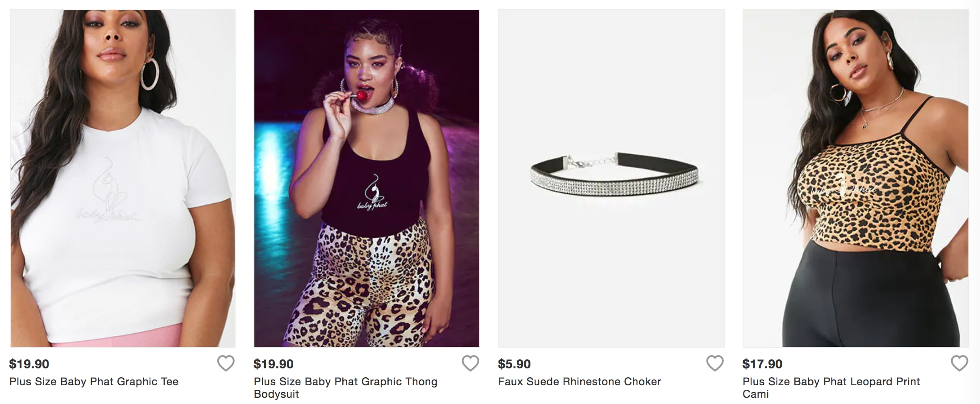Open the Plus Size Baby Phat Graphic Tee title

[94, 382]
